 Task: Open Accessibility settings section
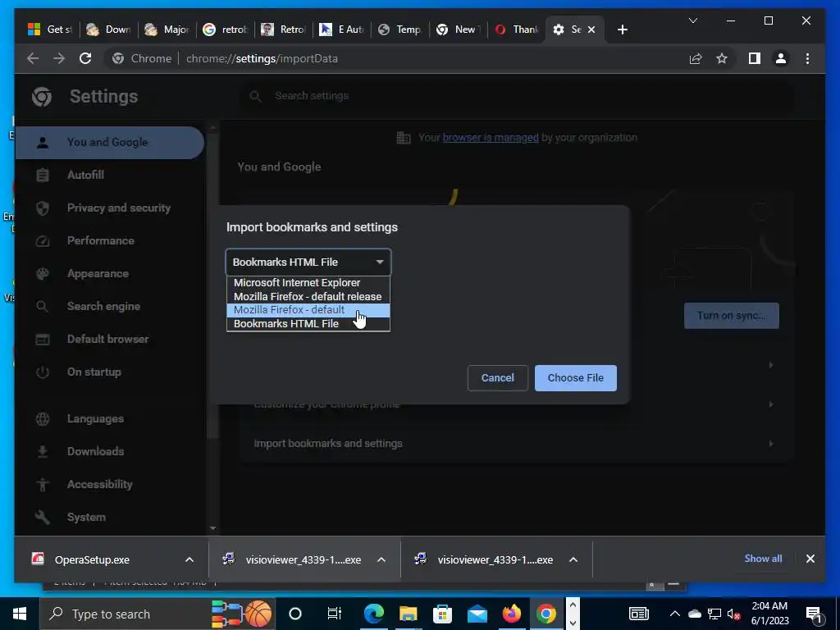pyautogui.click(x=99, y=484)
